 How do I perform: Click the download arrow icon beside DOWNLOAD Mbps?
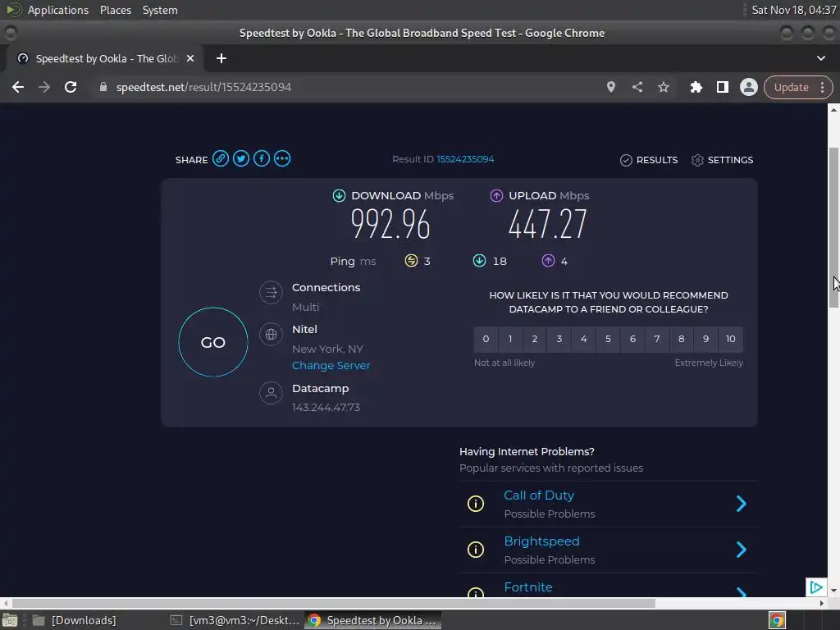[x=339, y=195]
